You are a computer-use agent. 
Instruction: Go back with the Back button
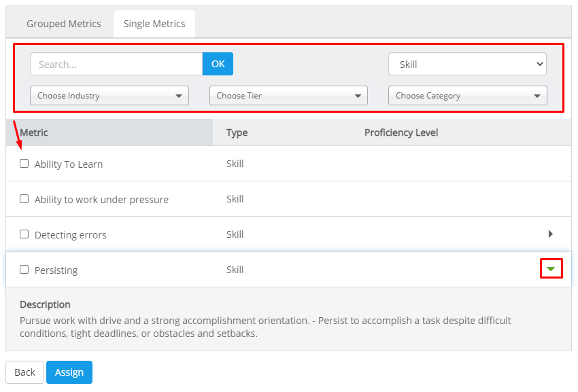point(24,372)
